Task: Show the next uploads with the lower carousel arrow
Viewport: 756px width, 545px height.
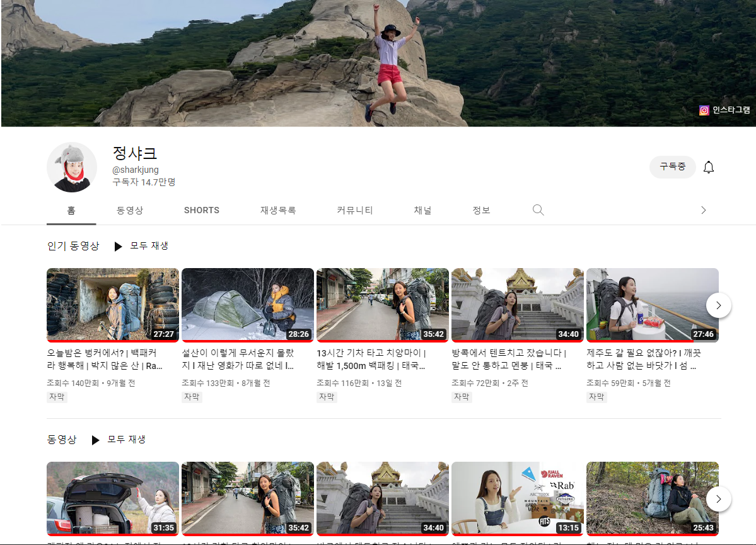Action: click(718, 499)
